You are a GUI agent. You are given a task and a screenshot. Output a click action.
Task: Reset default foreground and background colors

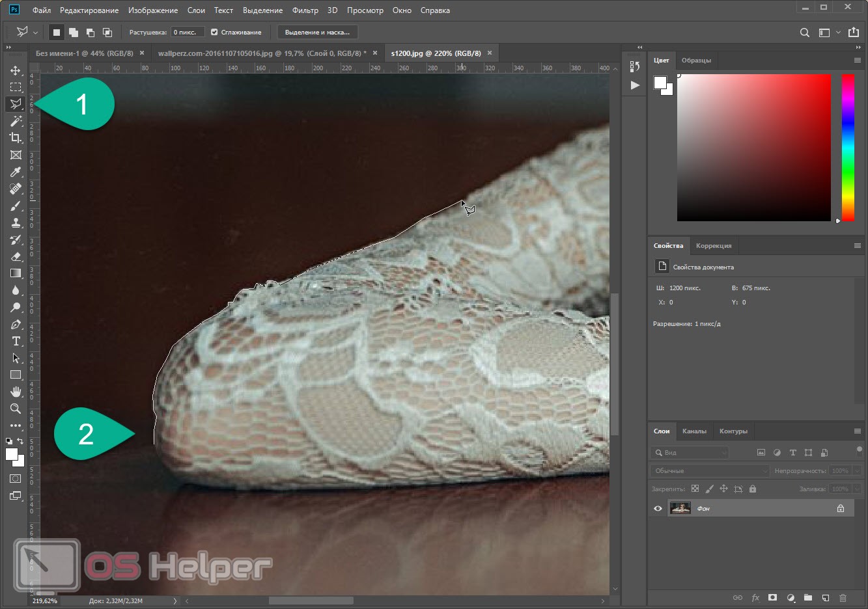[10, 441]
